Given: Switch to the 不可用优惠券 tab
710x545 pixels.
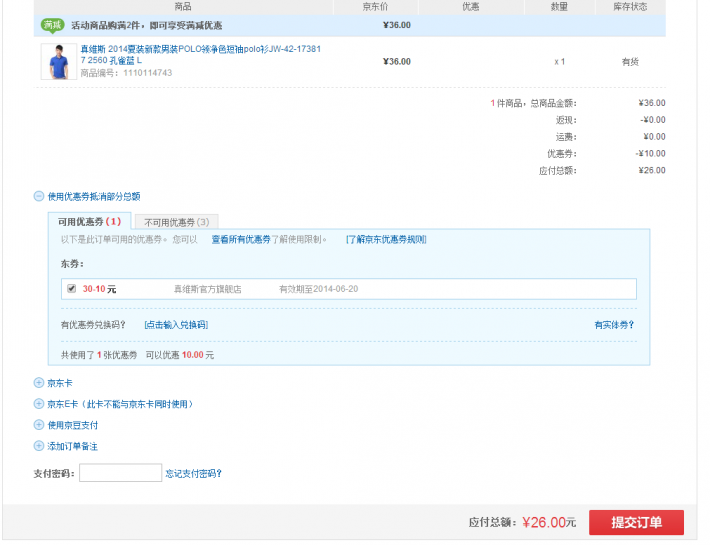Looking at the screenshot, I should (176, 222).
